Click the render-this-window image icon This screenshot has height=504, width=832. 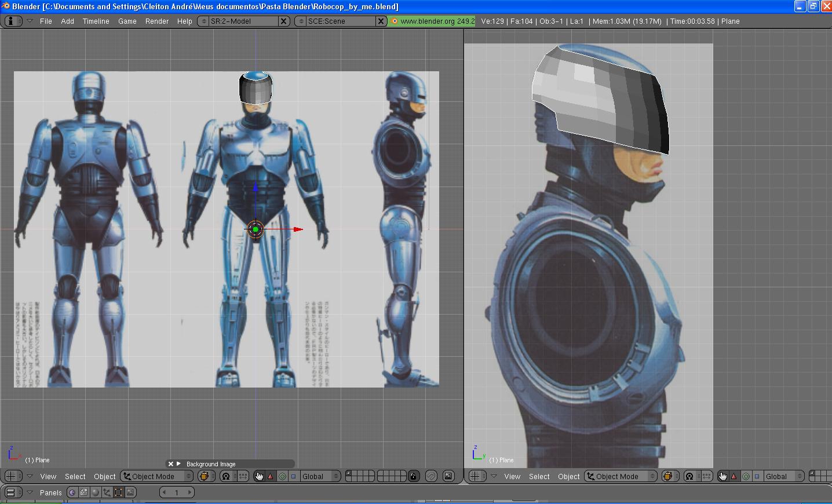click(448, 476)
